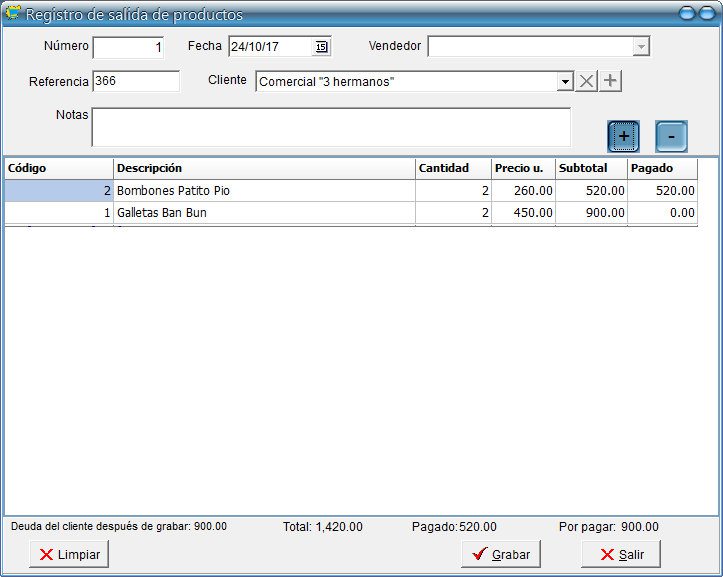The image size is (723, 577).
Task: Select the Cliente combo text "Comercial 3 hermanos"
Action: [326, 82]
